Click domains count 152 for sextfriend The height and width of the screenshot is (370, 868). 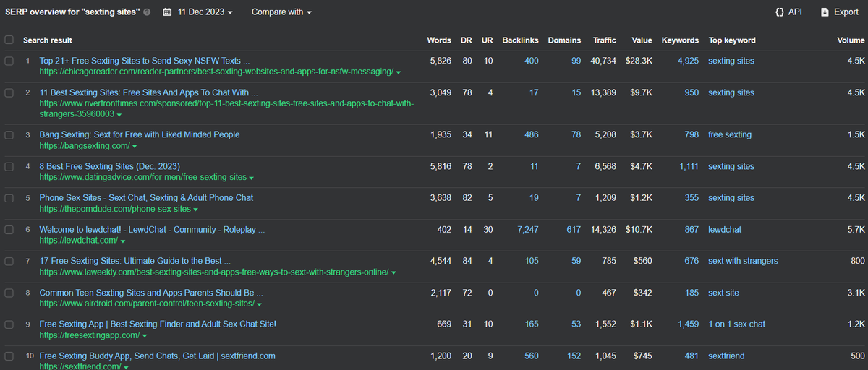(574, 356)
